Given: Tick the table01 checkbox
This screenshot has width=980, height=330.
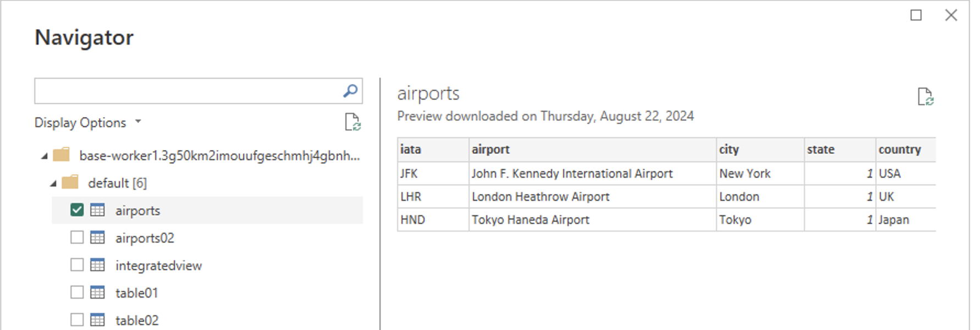Looking at the screenshot, I should tap(77, 293).
